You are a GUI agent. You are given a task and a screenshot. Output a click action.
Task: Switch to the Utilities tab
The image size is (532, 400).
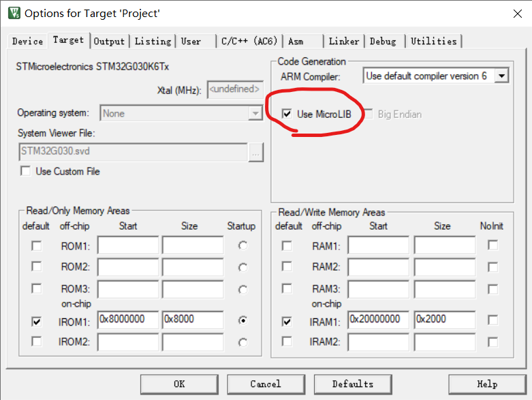434,42
